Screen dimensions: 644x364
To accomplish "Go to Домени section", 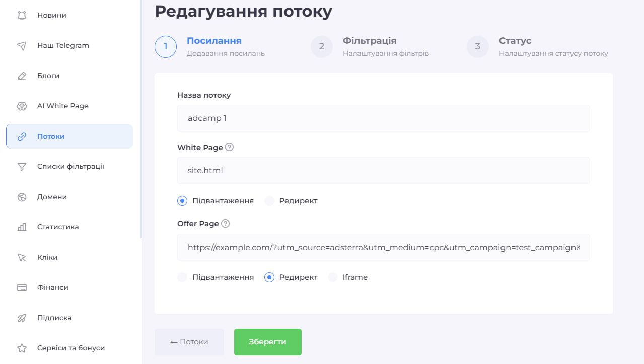I will pos(69,197).
